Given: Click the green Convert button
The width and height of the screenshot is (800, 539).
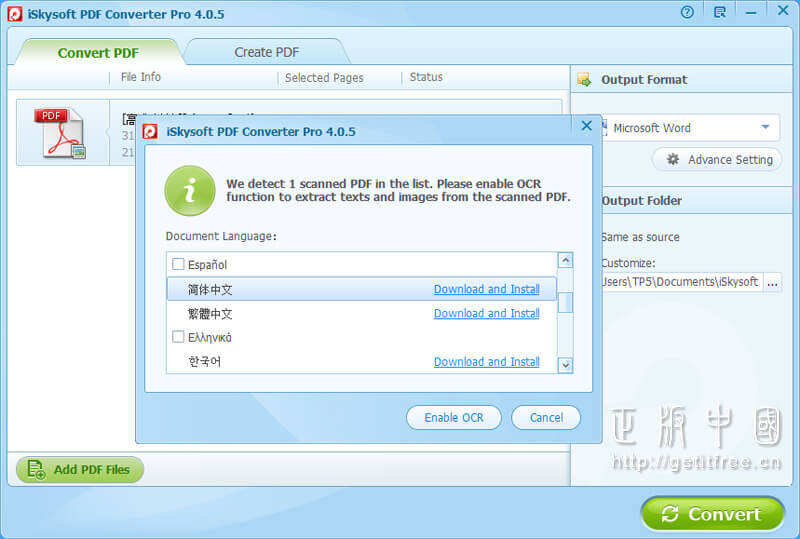Looking at the screenshot, I should (x=712, y=513).
